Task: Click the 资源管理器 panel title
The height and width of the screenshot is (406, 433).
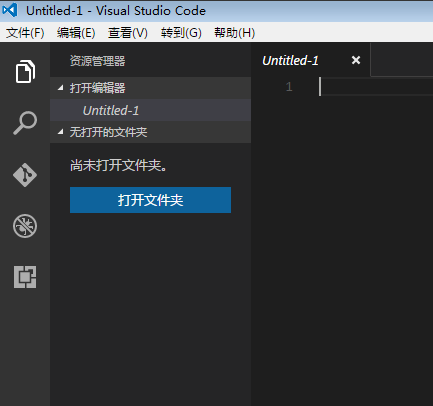Action: [x=97, y=61]
